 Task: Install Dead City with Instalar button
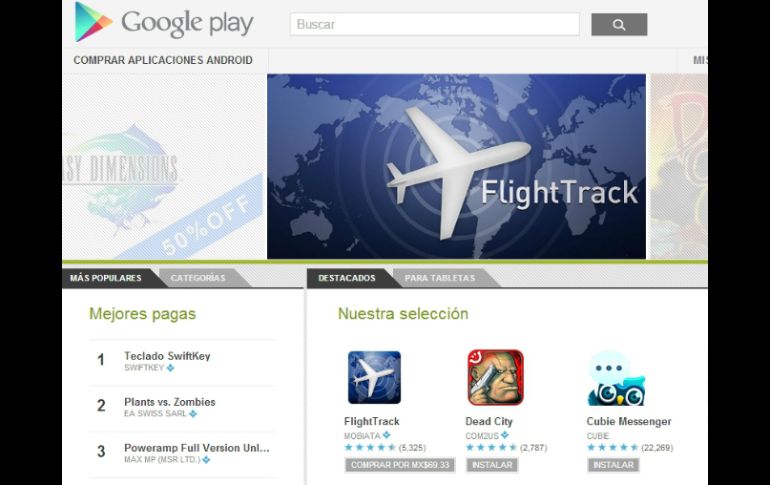492,465
